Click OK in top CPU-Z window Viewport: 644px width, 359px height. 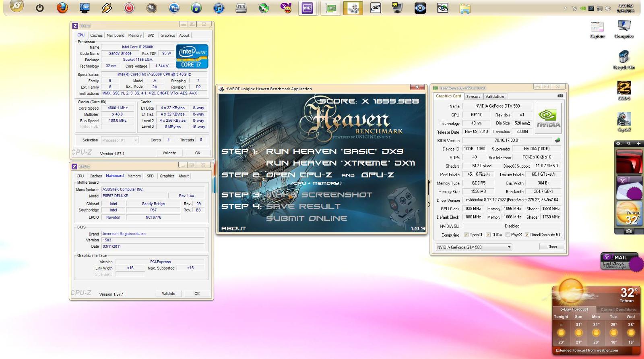point(198,153)
